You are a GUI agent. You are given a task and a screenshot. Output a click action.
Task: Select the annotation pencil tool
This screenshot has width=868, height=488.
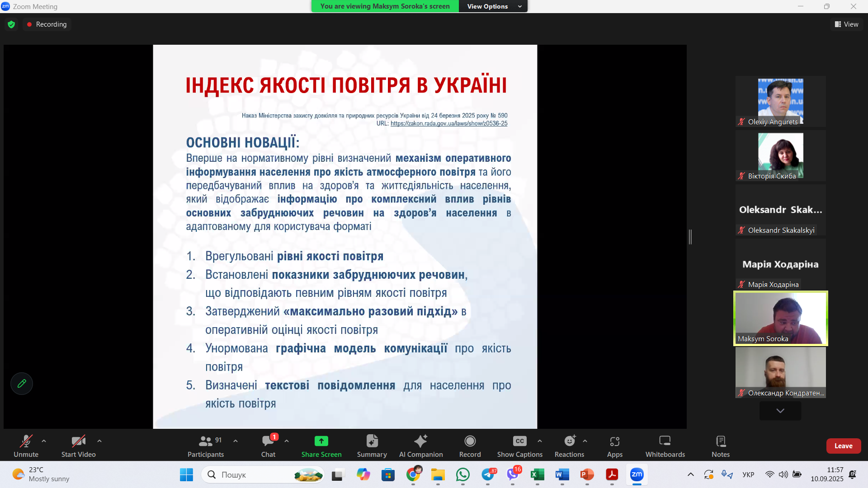[x=21, y=383]
